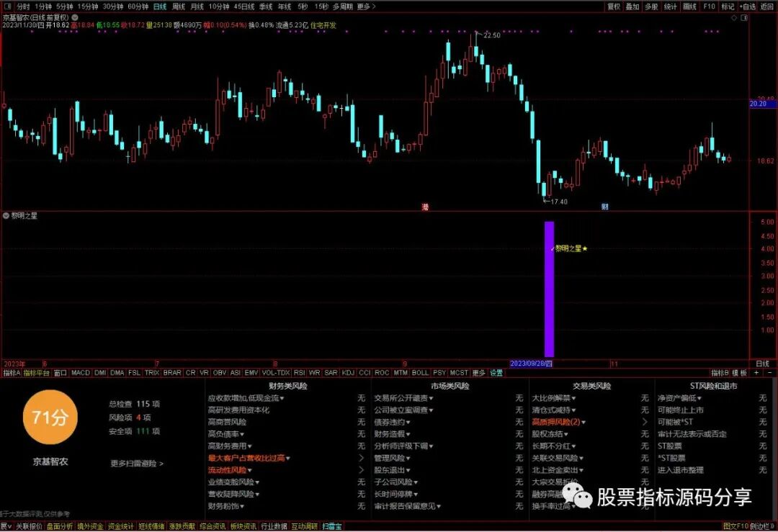Click the 图文F10 button at bottom right
Image resolution: width=778 pixels, height=532 pixels.
735,526
